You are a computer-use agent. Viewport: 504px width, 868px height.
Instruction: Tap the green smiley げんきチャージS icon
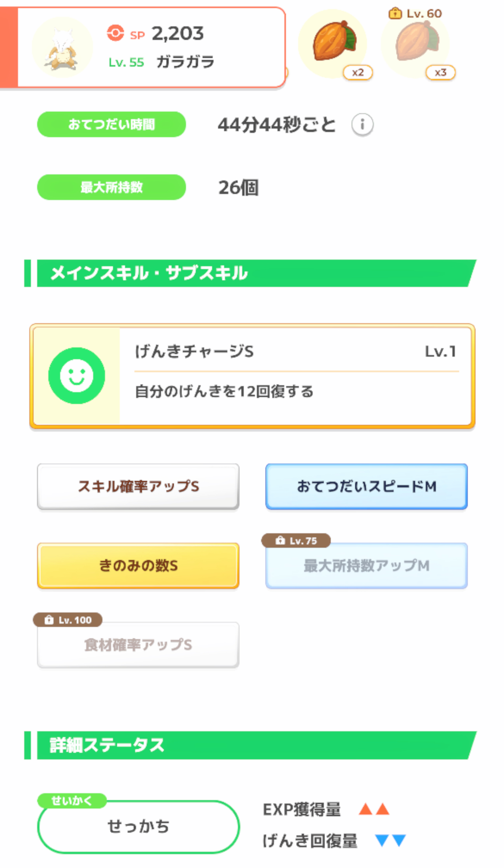tap(77, 376)
